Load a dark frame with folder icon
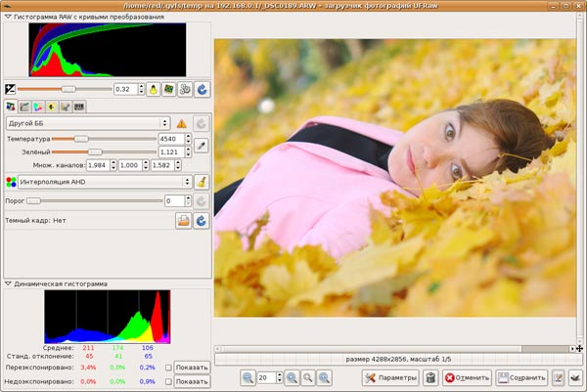The width and height of the screenshot is (587, 392). [x=183, y=220]
